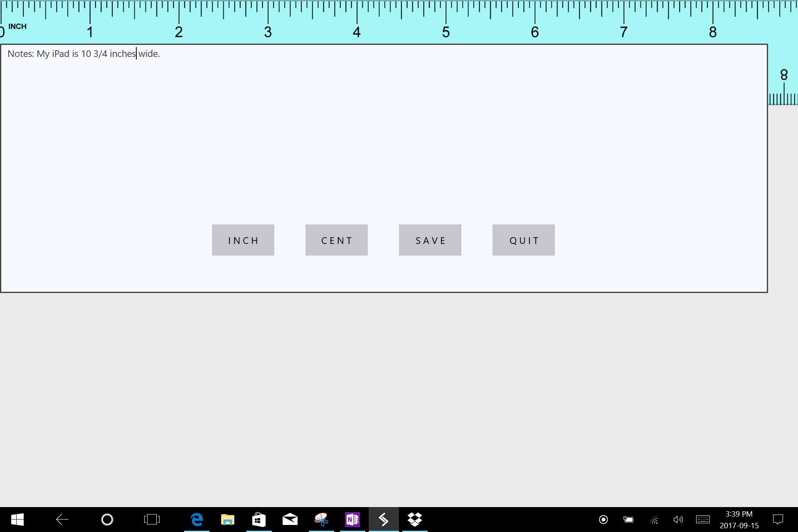Viewport: 798px width, 532px height.
Task: Switch ruler to CENT units
Action: pos(337,240)
